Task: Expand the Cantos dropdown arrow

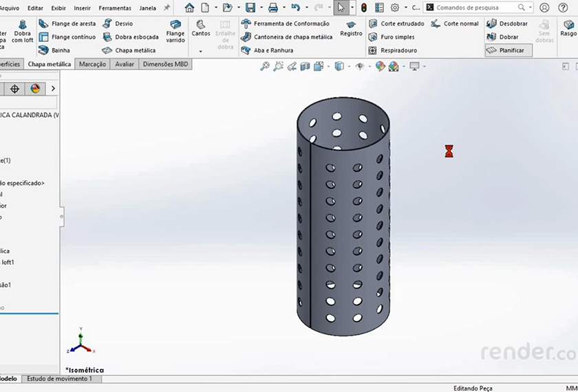Action: (201, 52)
